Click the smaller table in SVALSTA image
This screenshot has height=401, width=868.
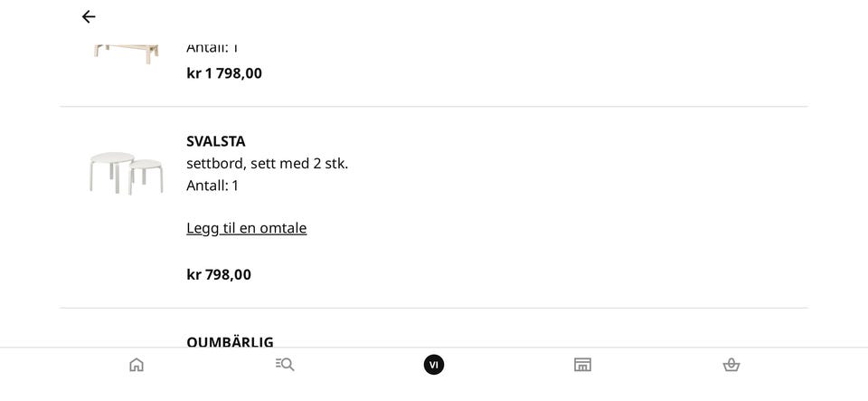click(x=146, y=177)
